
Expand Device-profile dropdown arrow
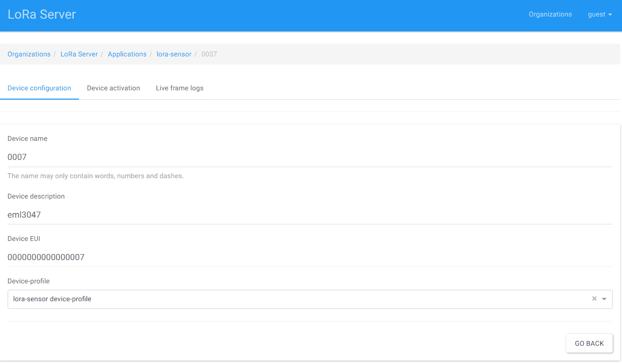coord(604,299)
